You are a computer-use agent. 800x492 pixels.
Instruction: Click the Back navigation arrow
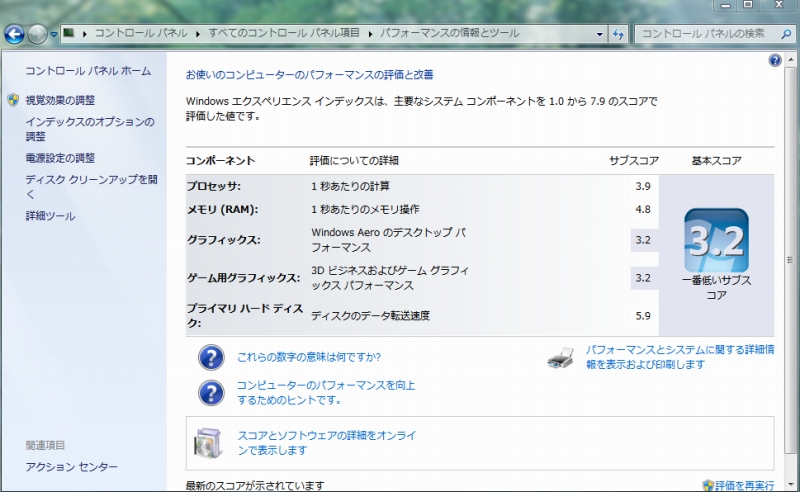pos(14,34)
